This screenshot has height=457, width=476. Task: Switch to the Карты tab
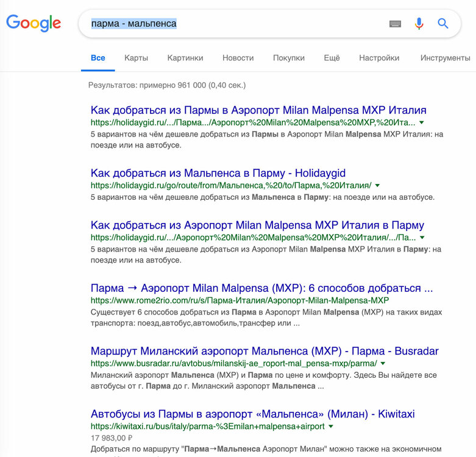pyautogui.click(x=136, y=58)
